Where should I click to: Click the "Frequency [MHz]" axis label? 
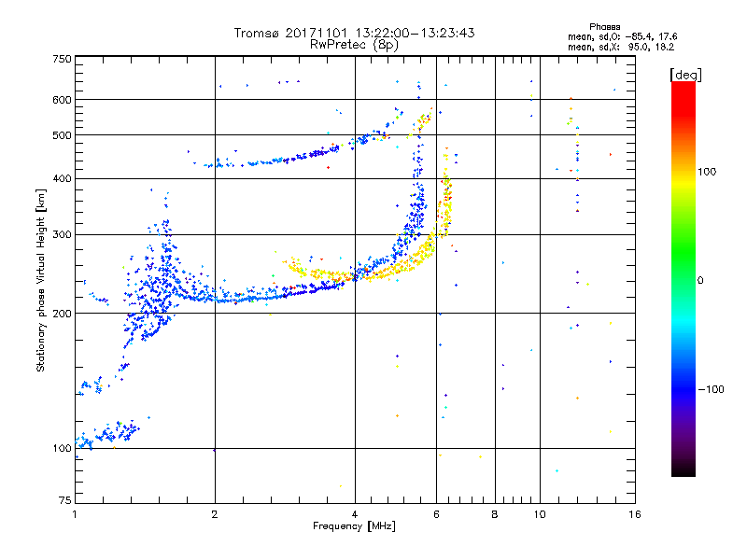click(x=354, y=526)
